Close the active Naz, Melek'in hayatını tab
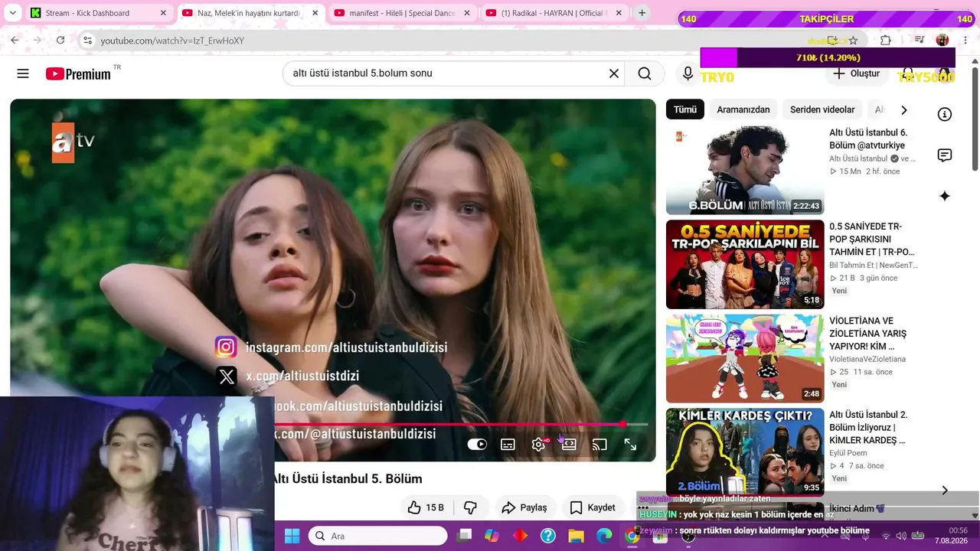980x551 pixels. (x=315, y=13)
